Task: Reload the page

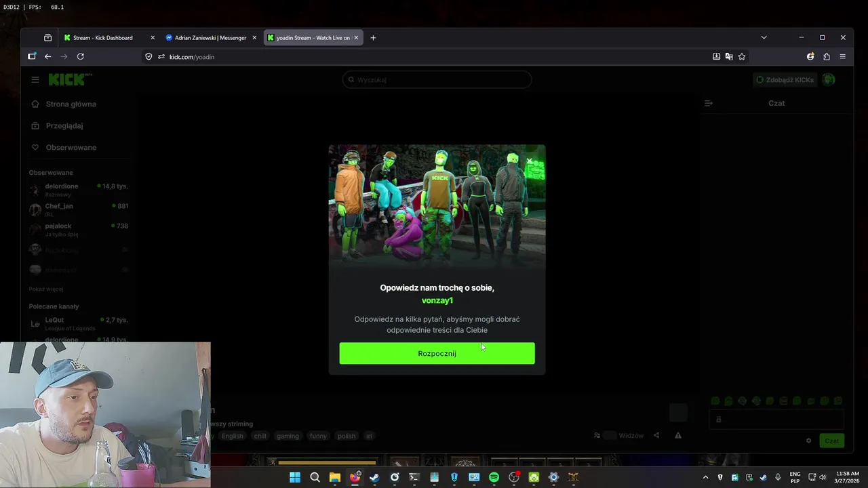Action: point(80,57)
